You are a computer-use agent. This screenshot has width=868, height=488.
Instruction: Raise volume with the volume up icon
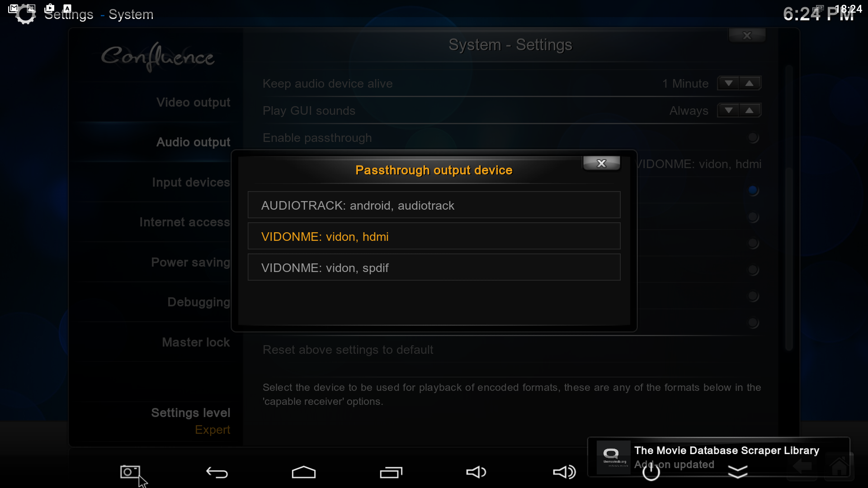(x=565, y=472)
